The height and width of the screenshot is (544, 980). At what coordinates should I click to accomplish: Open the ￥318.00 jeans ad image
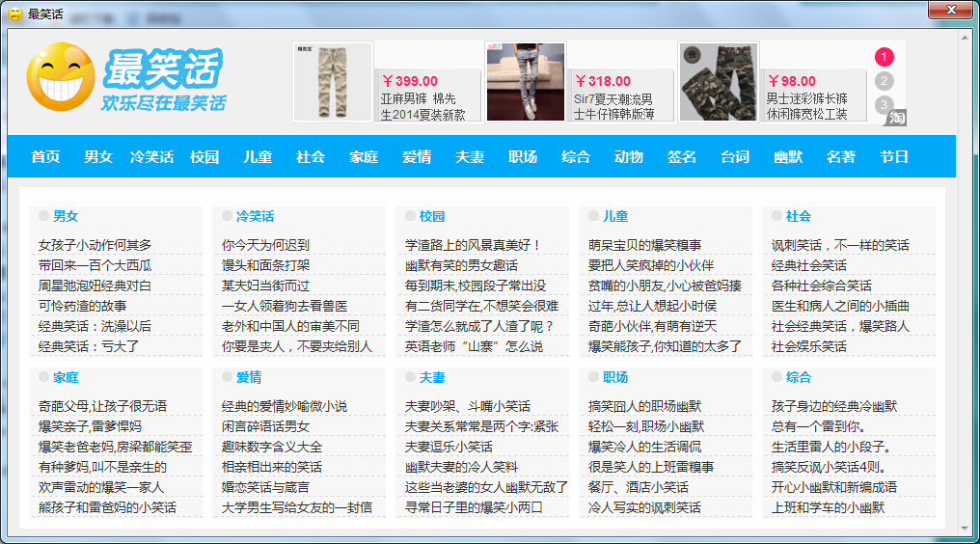pos(526,82)
